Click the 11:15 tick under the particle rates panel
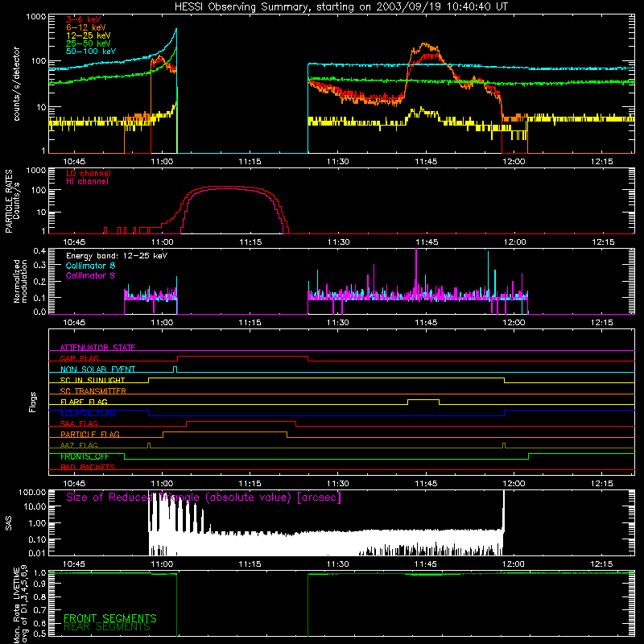Image resolution: width=644 pixels, height=644 pixels. click(250, 242)
